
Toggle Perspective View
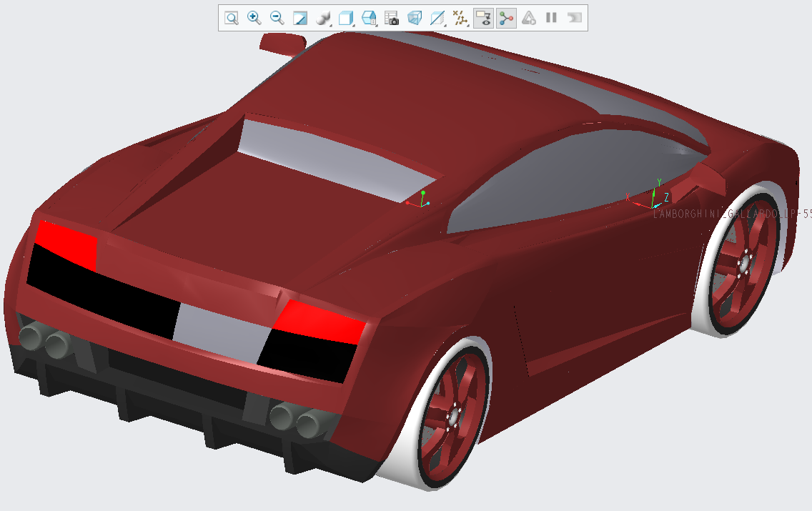[x=415, y=18]
